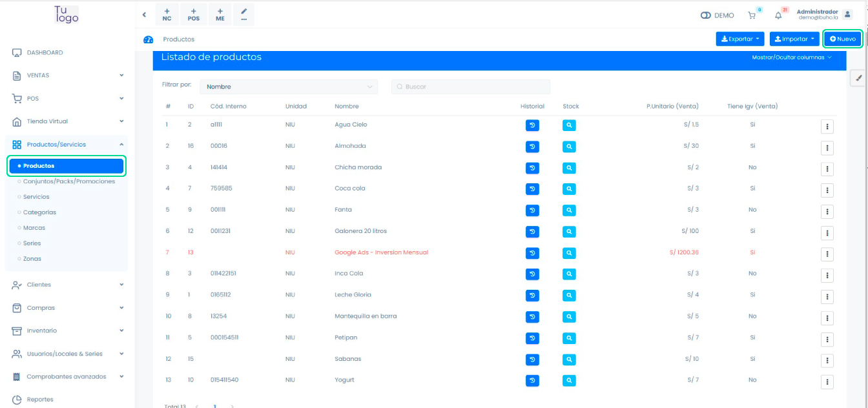Click the Buscar search field
Screen dimensions: 868x408
pos(471,87)
